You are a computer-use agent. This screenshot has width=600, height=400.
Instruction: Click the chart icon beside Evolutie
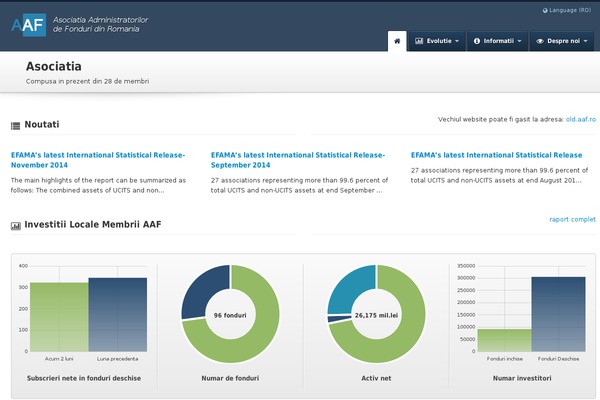419,41
